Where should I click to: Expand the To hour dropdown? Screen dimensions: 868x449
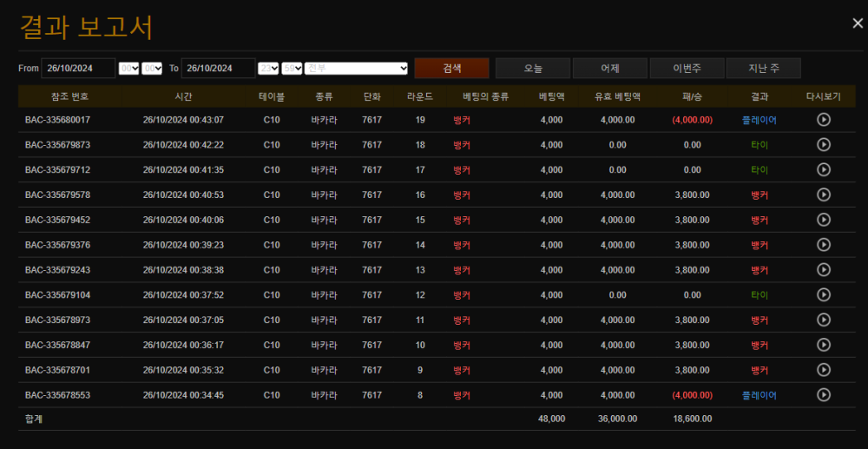[268, 69]
